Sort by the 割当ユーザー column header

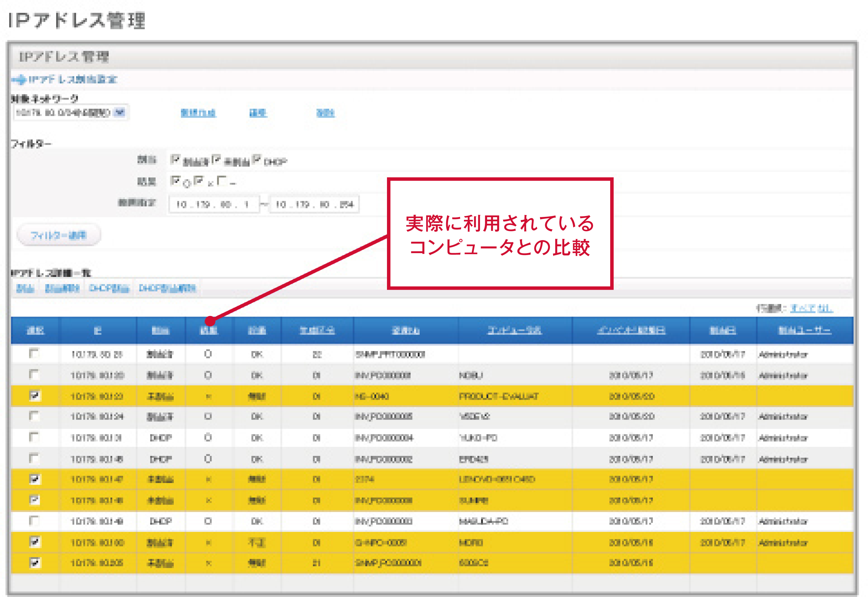tap(804, 330)
